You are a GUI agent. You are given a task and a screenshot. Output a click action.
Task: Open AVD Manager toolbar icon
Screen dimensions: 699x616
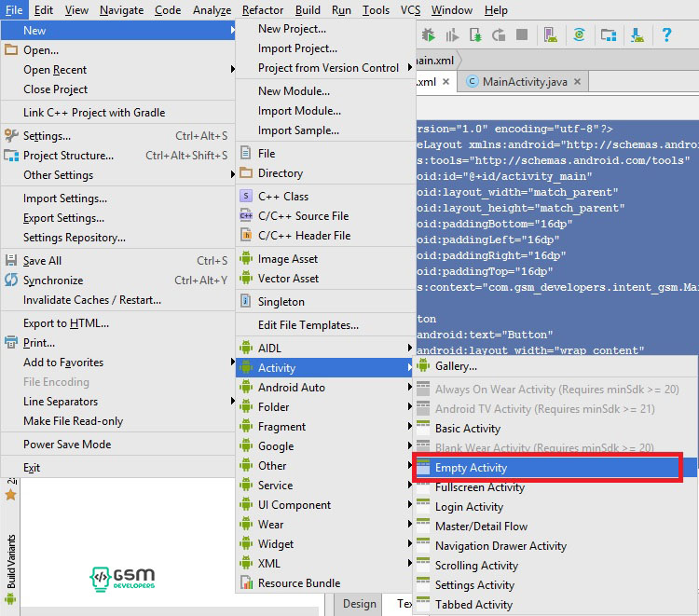click(x=550, y=34)
